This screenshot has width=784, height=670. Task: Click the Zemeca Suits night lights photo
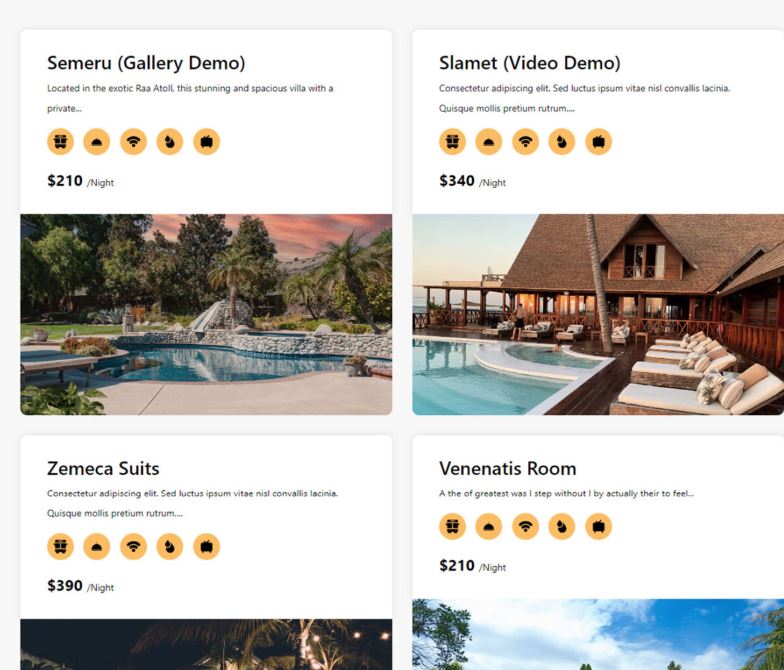coord(206,644)
